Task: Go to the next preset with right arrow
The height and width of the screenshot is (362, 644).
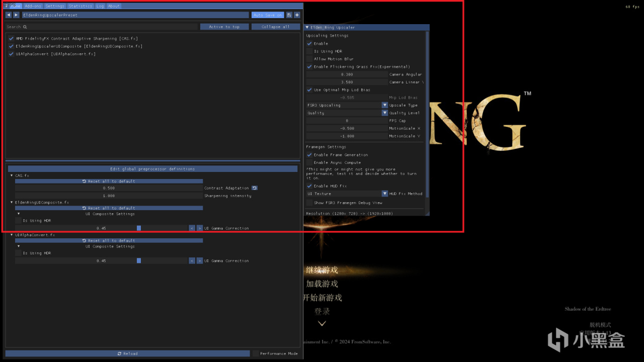Action: pos(16,15)
